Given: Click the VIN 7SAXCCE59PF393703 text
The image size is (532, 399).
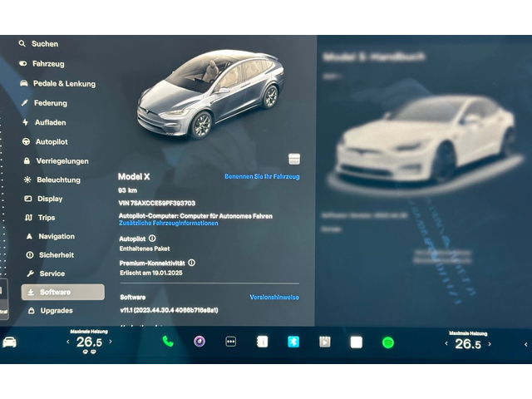Looking at the screenshot, I should [x=157, y=203].
